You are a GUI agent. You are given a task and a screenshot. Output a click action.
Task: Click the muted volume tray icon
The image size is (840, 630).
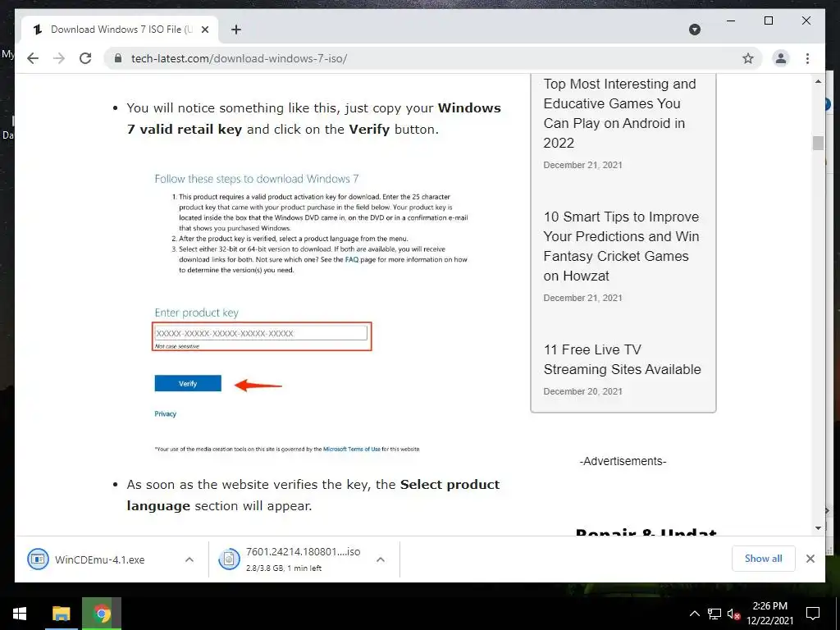point(734,614)
